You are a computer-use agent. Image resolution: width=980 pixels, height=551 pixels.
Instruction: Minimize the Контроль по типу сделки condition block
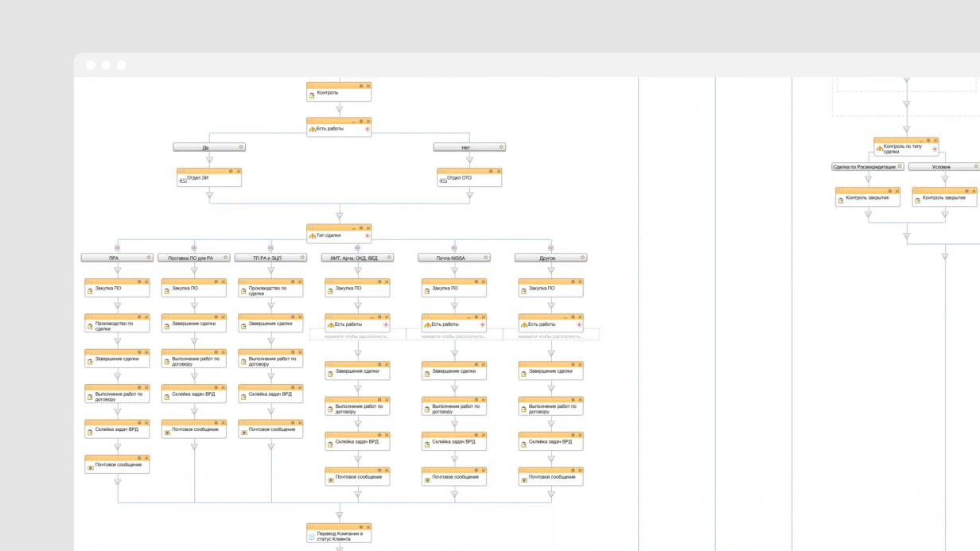(x=920, y=141)
